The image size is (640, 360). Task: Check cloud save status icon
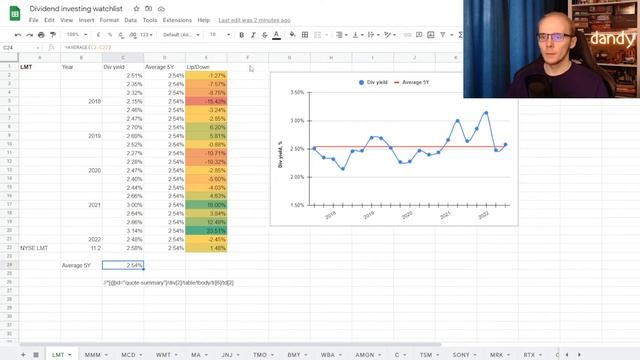coord(161,9)
